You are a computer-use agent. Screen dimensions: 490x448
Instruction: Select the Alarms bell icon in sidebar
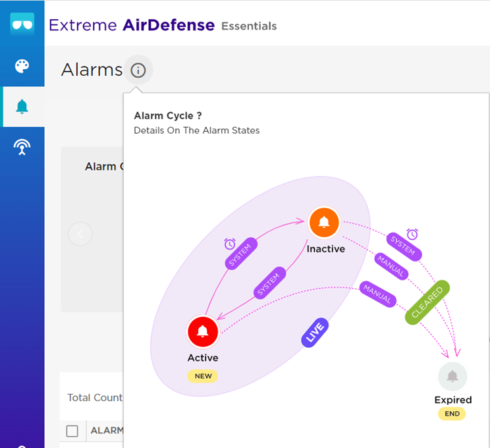click(x=22, y=107)
